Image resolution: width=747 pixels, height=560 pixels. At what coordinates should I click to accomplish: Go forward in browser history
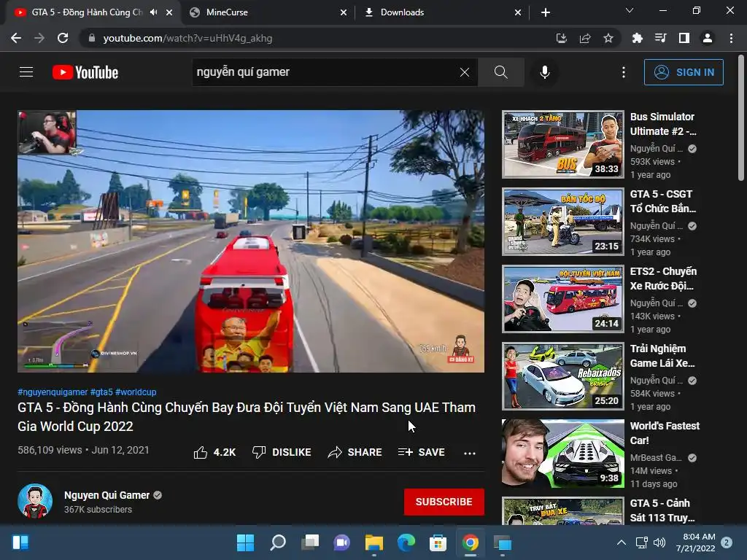[39, 38]
